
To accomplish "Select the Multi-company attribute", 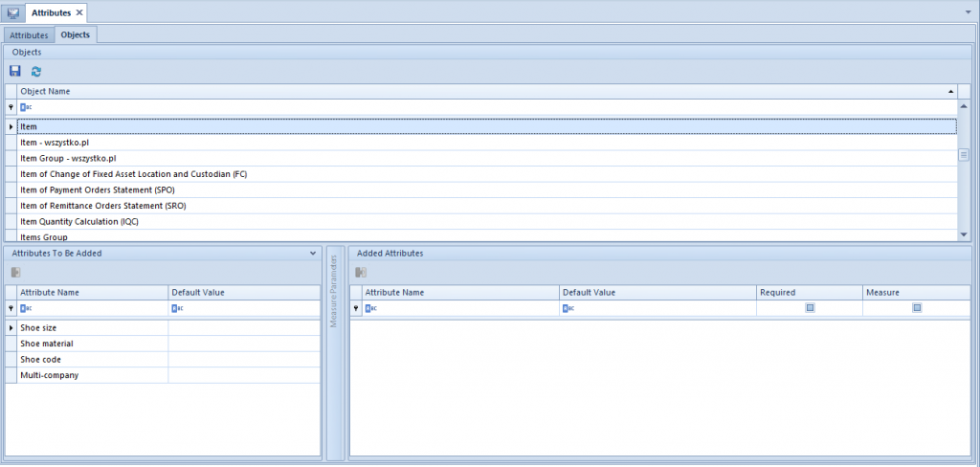I will tap(93, 375).
